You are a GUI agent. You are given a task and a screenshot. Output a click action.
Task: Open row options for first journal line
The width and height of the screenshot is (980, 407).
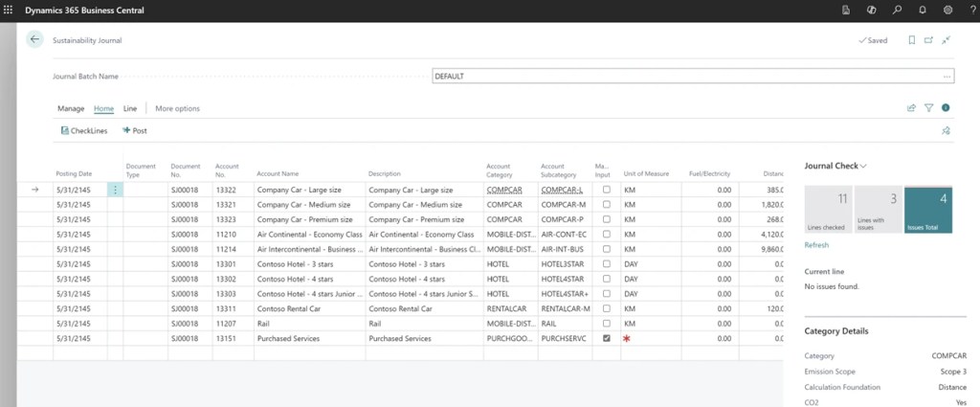pos(116,191)
